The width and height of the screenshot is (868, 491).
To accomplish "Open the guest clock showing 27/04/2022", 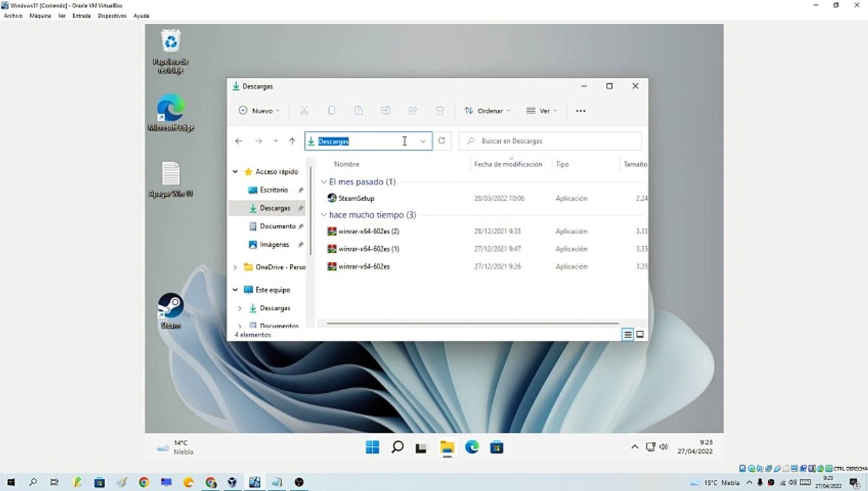I will point(696,447).
